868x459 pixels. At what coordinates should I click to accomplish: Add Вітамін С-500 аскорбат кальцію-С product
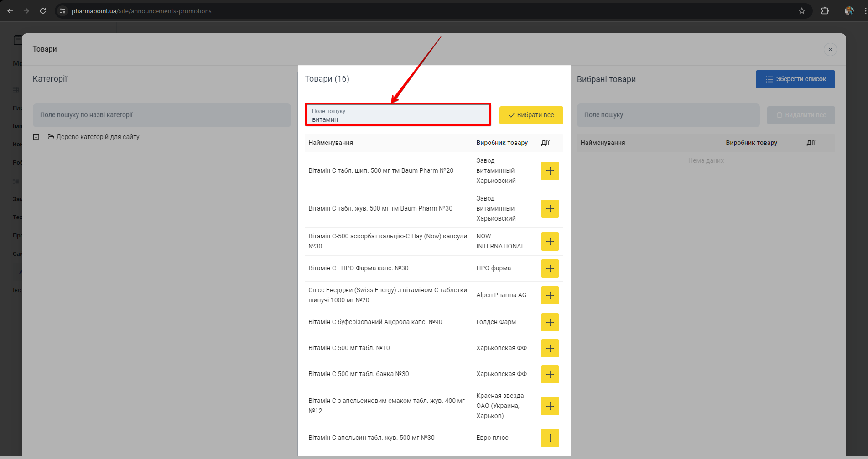point(550,242)
